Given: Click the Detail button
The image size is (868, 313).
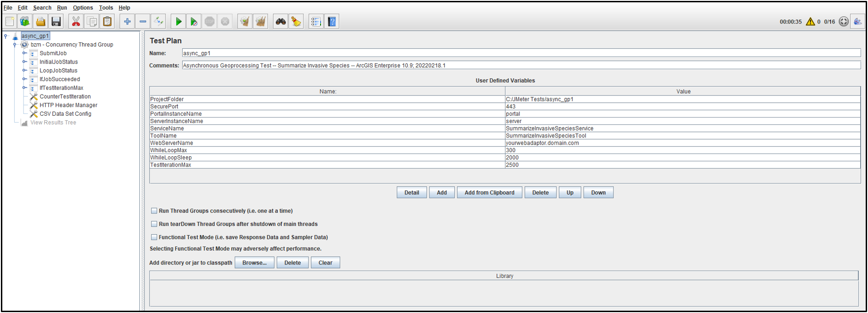Looking at the screenshot, I should [x=412, y=193].
